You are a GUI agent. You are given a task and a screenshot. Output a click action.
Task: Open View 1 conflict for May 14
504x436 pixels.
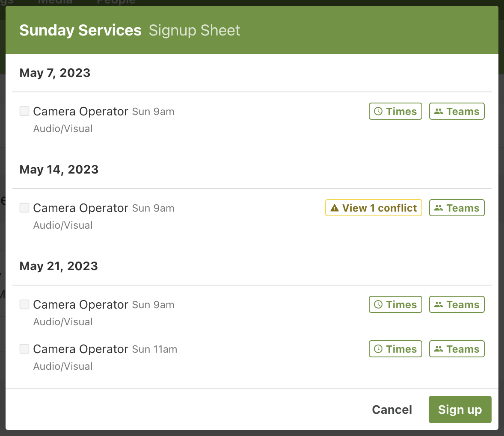pos(374,208)
